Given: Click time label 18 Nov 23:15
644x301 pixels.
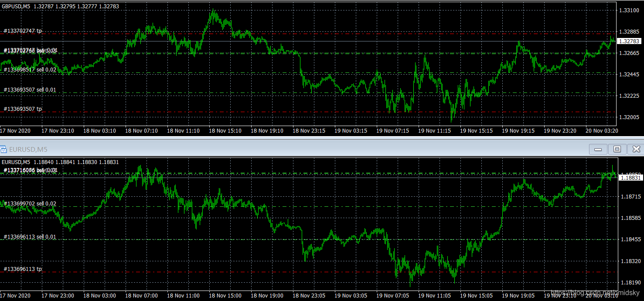Looking at the screenshot, I should [309, 130].
